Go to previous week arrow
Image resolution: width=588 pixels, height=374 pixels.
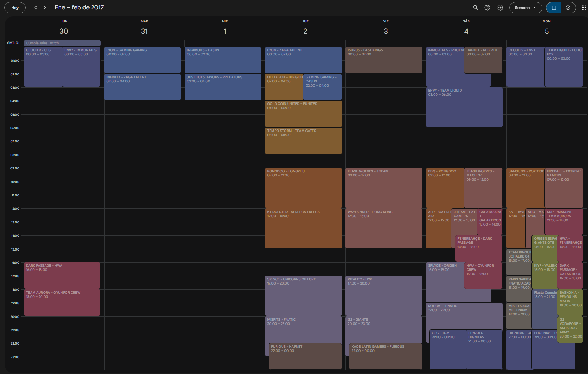[x=35, y=8]
